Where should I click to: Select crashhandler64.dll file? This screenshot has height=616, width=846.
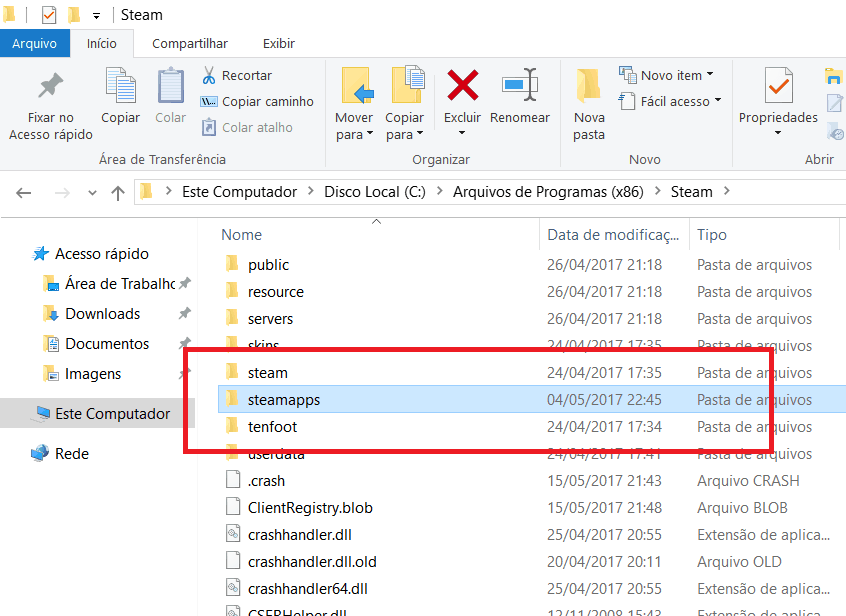coord(531,588)
